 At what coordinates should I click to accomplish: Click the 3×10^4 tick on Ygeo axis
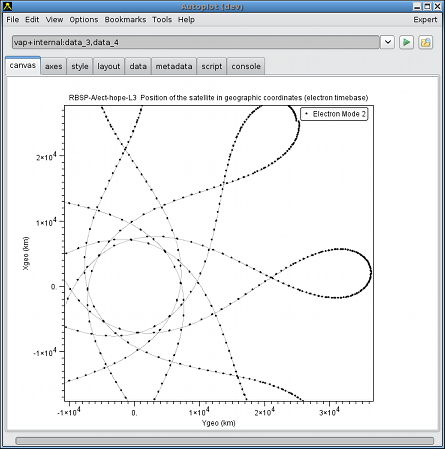pyautogui.click(x=329, y=412)
